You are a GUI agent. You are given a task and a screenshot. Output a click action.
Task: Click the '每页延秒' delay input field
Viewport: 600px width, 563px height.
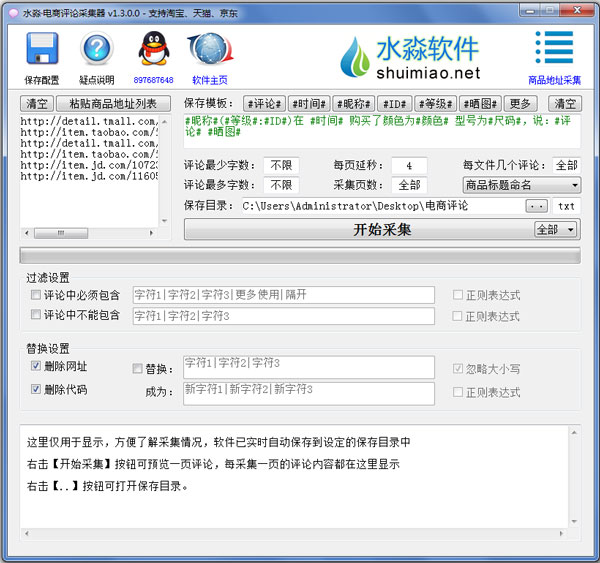(409, 165)
